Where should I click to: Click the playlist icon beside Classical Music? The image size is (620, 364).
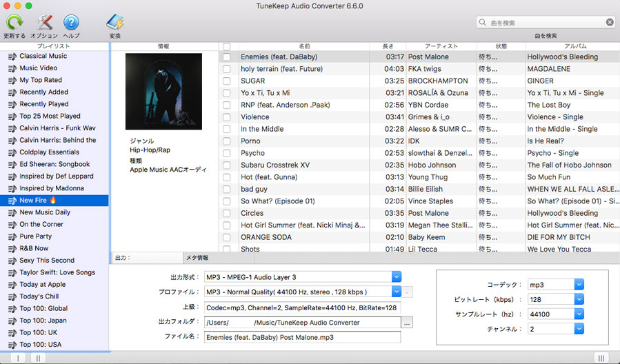pyautogui.click(x=12, y=57)
